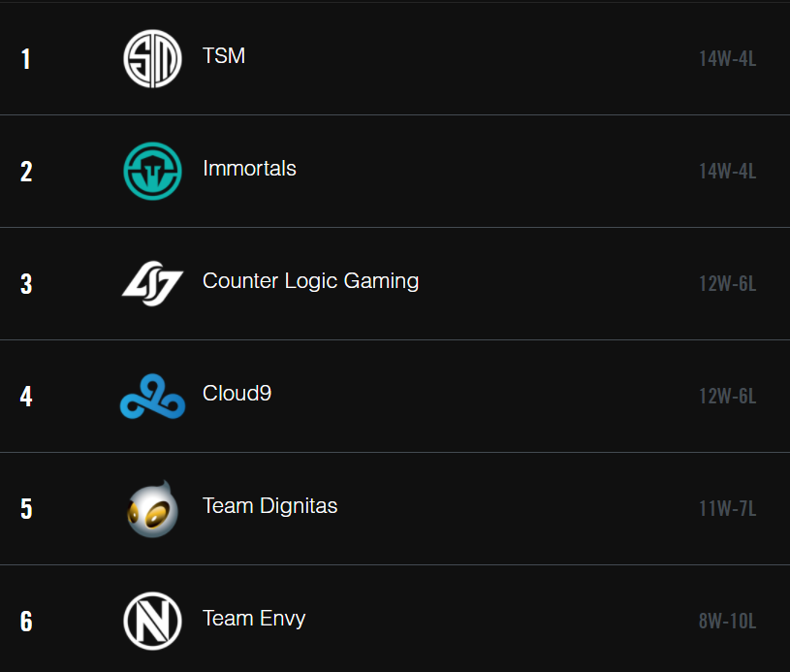Click the Counter Logic Gaming logo

point(152,283)
